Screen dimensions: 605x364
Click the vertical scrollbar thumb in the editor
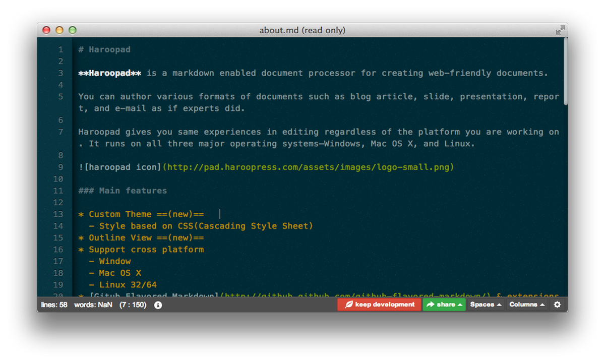(x=565, y=71)
